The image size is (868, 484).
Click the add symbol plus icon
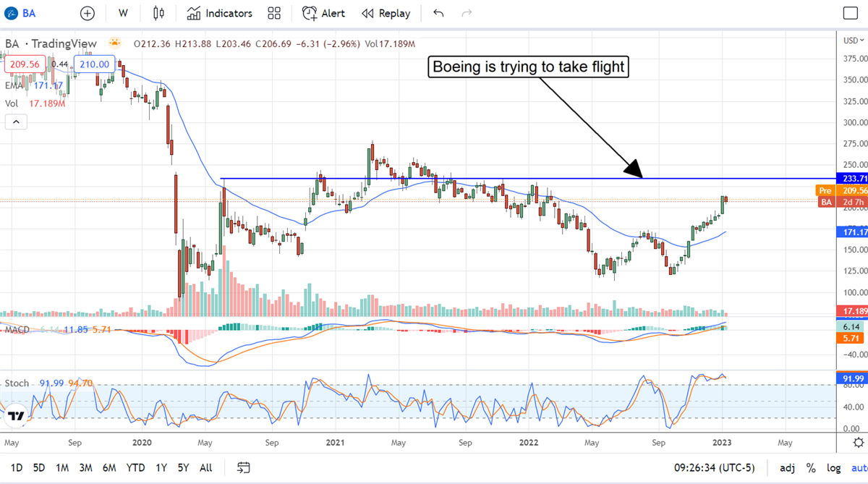click(x=88, y=13)
